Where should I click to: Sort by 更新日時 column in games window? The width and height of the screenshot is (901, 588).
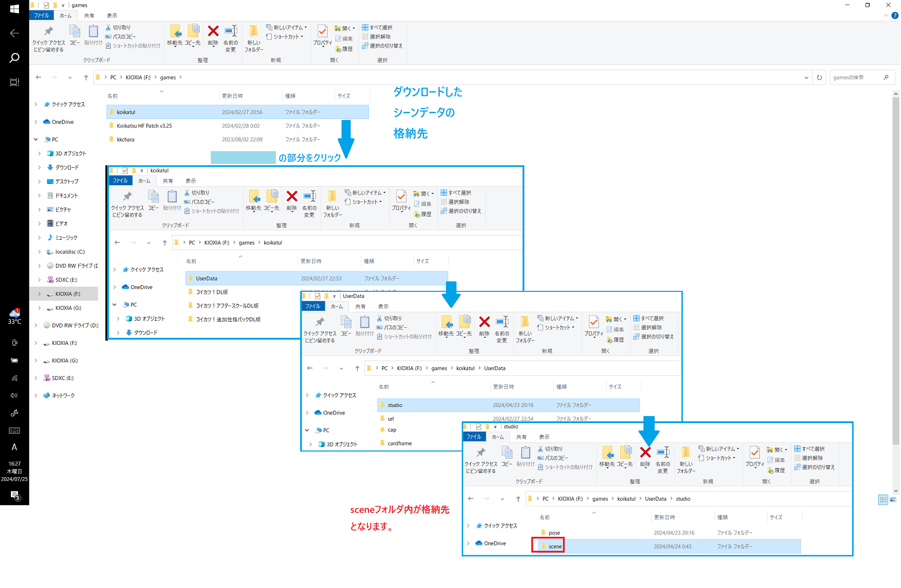[x=250, y=96]
